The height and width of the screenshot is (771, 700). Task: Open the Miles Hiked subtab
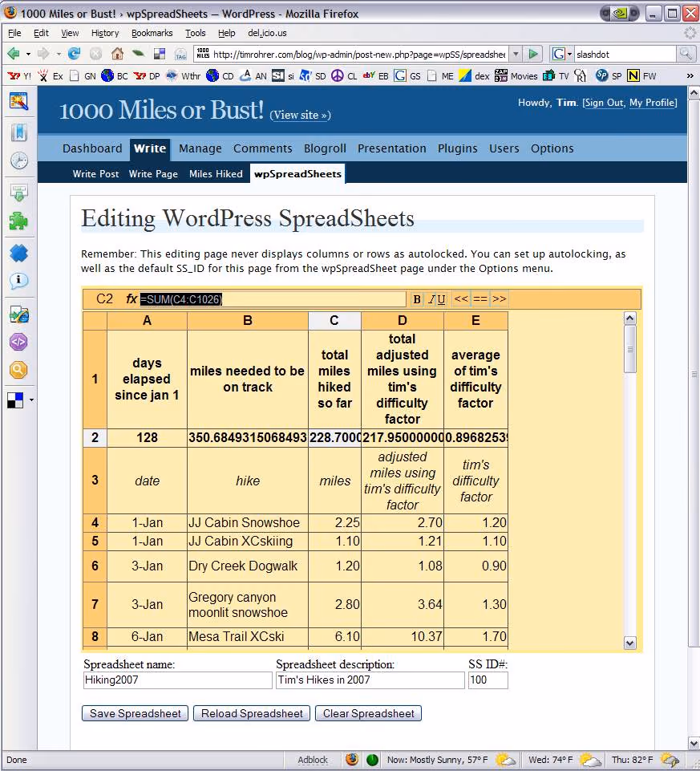coord(216,173)
